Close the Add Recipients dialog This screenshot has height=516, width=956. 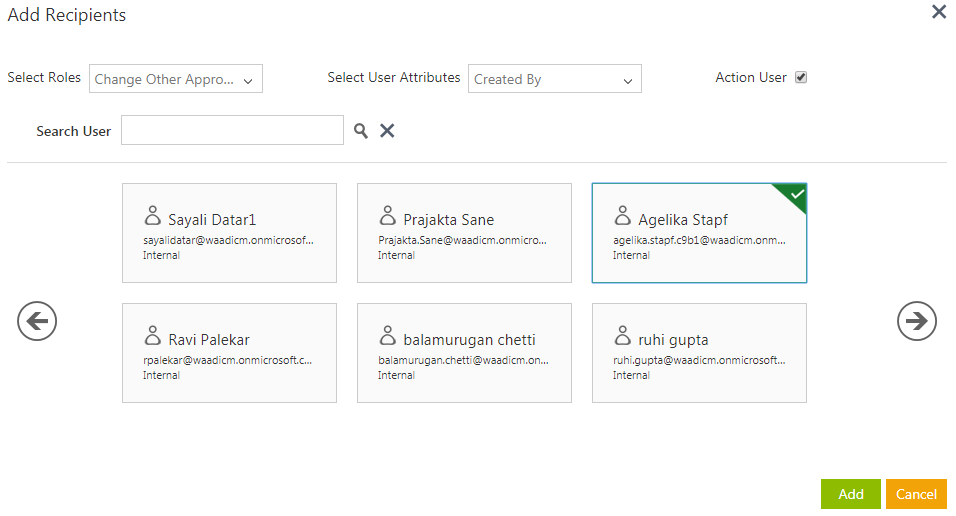tap(938, 13)
